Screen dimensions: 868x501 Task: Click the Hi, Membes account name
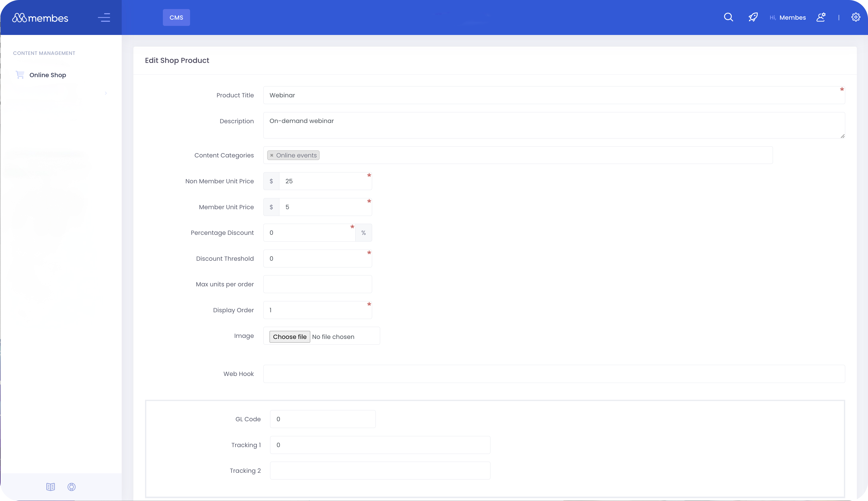click(x=788, y=17)
